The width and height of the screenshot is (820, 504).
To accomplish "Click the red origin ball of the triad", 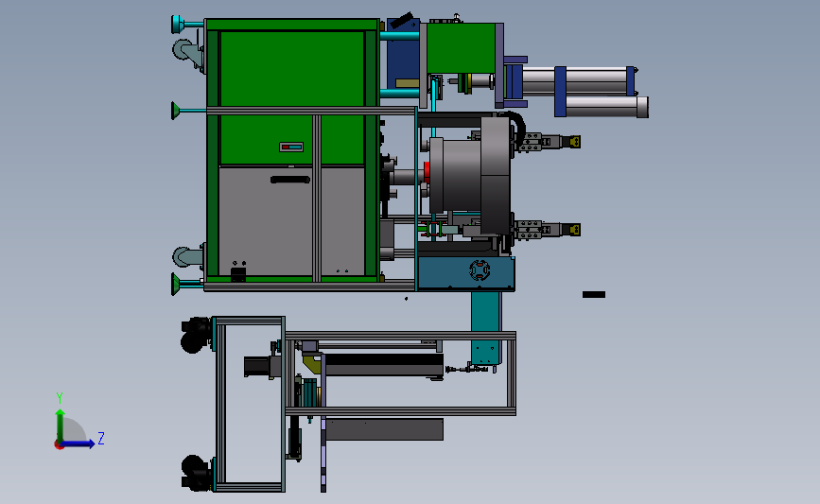I will (59, 445).
